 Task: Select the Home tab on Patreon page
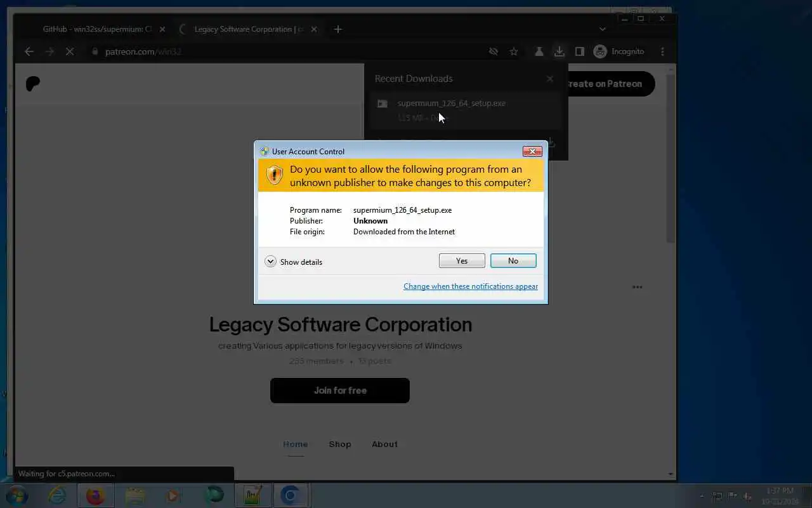click(x=295, y=444)
